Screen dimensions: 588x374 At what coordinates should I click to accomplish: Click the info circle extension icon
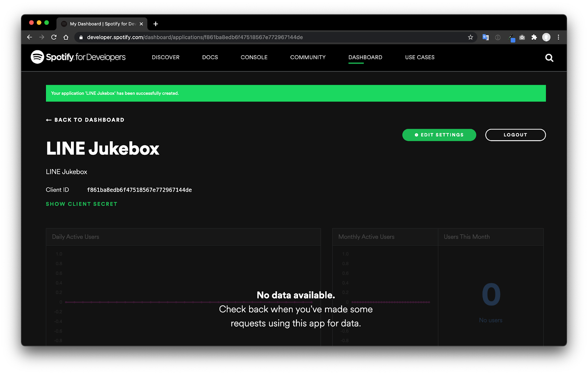click(498, 37)
